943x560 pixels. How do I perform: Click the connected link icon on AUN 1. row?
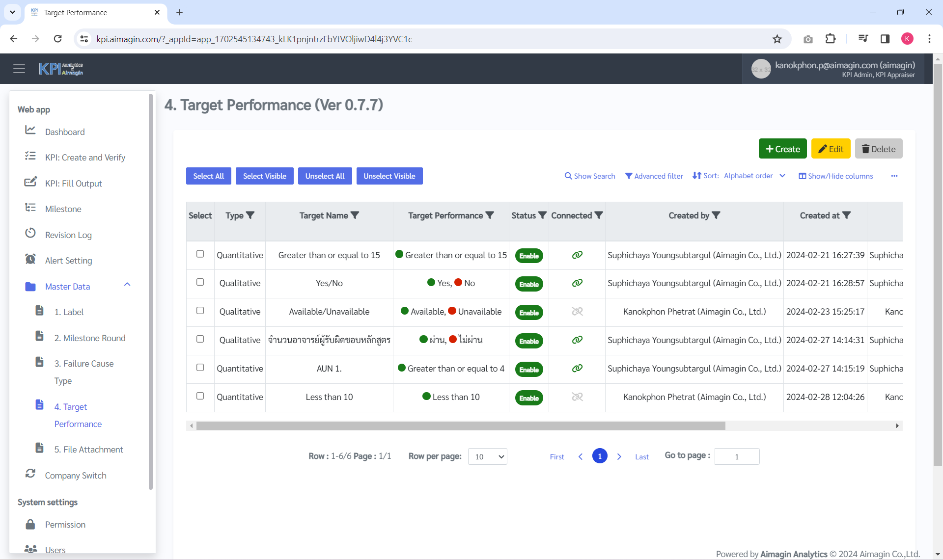click(x=577, y=369)
